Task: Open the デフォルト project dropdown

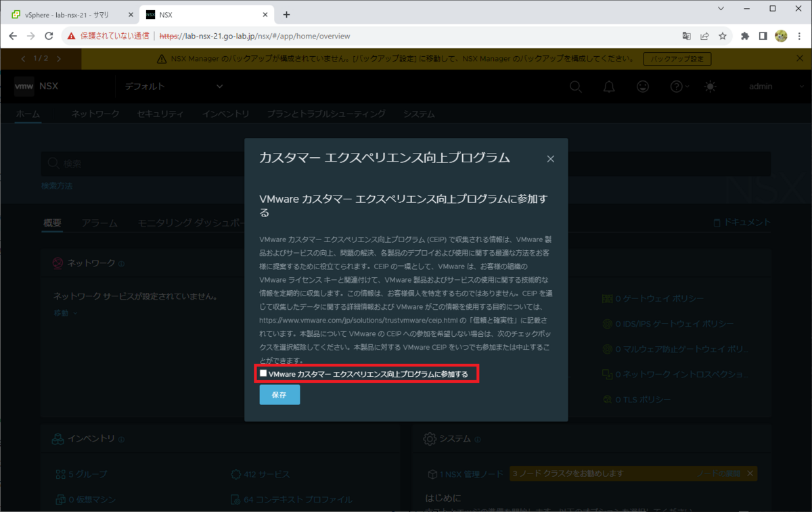Action: pos(174,87)
